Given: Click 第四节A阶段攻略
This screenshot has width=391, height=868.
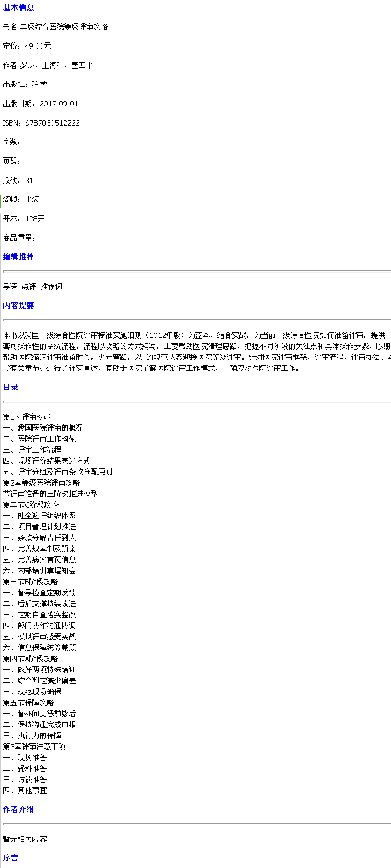Looking at the screenshot, I should (x=31, y=659).
